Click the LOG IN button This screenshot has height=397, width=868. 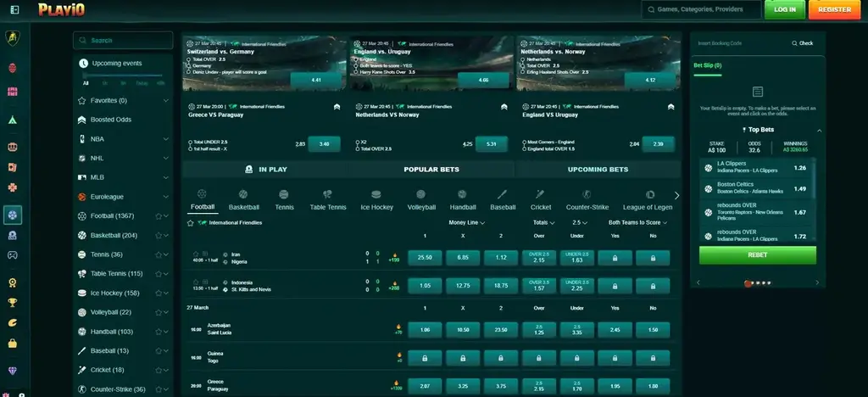click(784, 9)
